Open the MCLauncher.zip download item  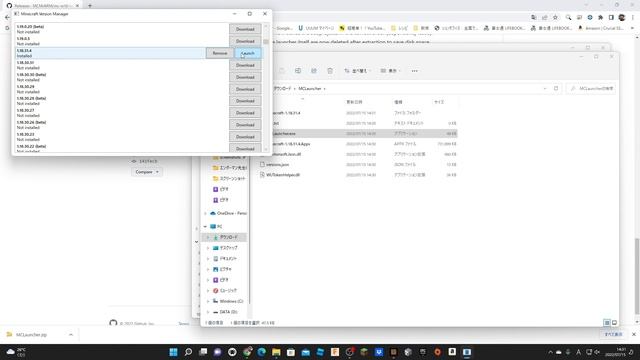(32, 335)
